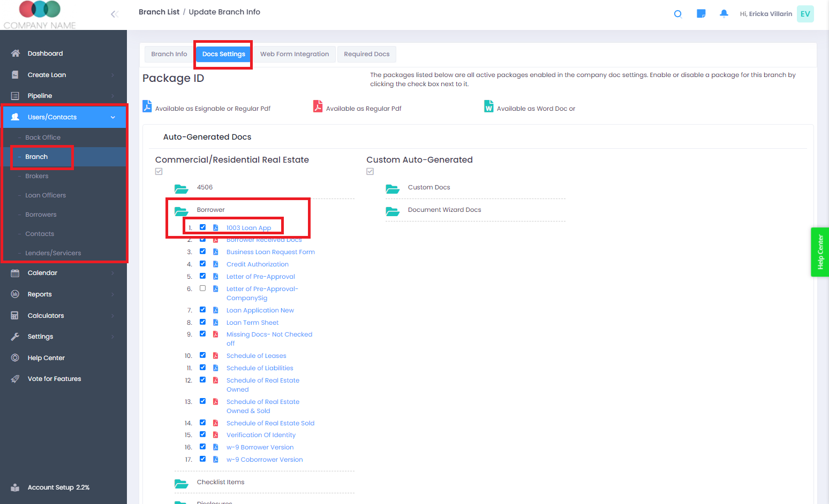Click the sticky note icon in header
829x504 pixels.
(x=700, y=14)
